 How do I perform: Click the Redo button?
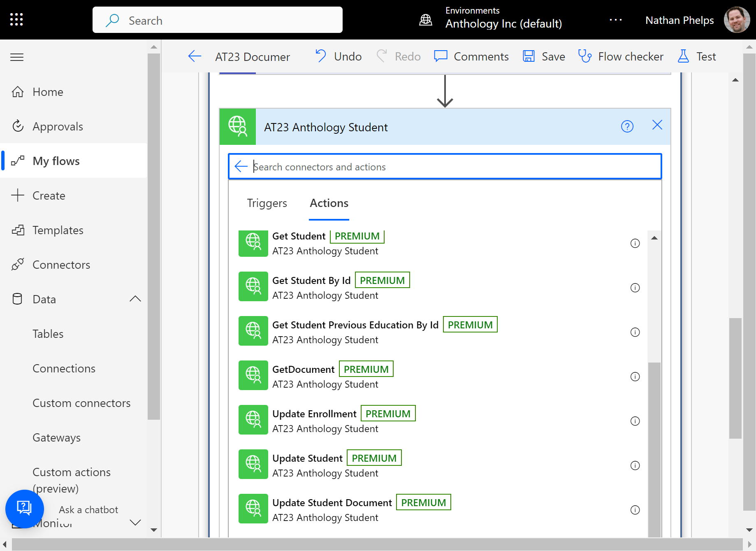(399, 56)
